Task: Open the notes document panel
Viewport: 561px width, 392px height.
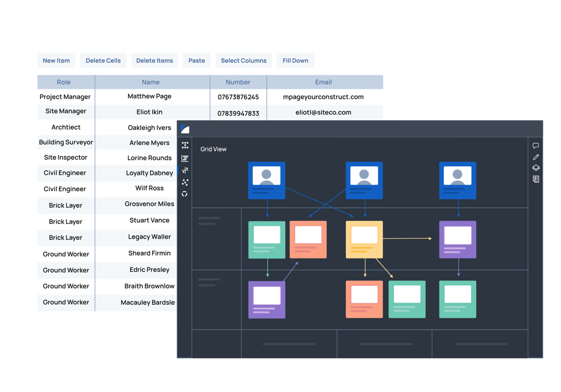Action: pos(536,179)
